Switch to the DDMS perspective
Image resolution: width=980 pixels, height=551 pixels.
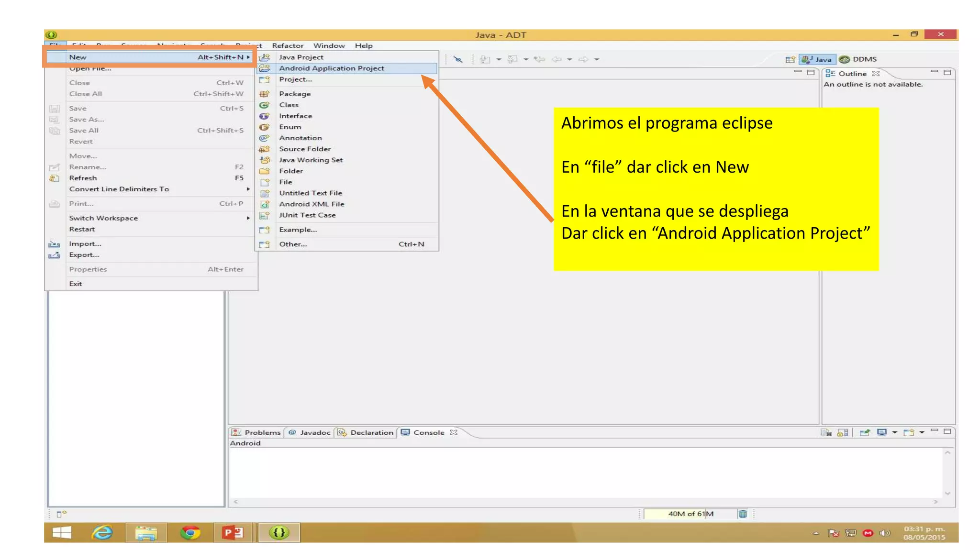point(858,59)
